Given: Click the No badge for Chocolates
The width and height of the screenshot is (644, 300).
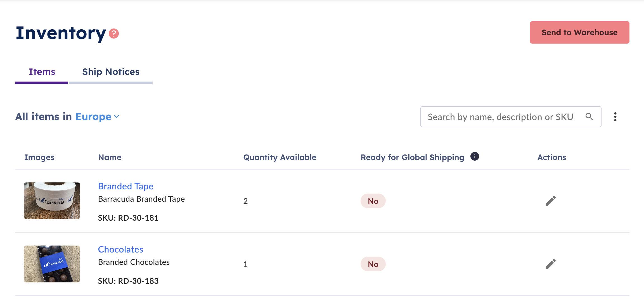Looking at the screenshot, I should point(373,264).
